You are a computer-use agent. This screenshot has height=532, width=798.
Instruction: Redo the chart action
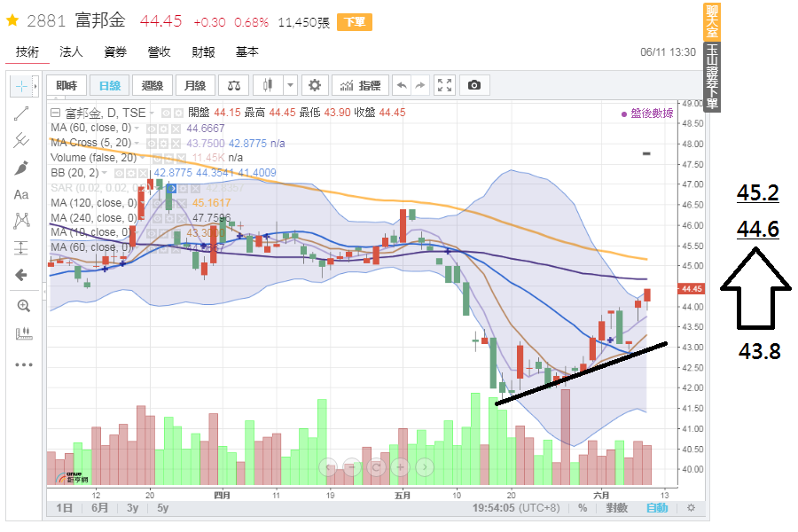click(x=420, y=85)
